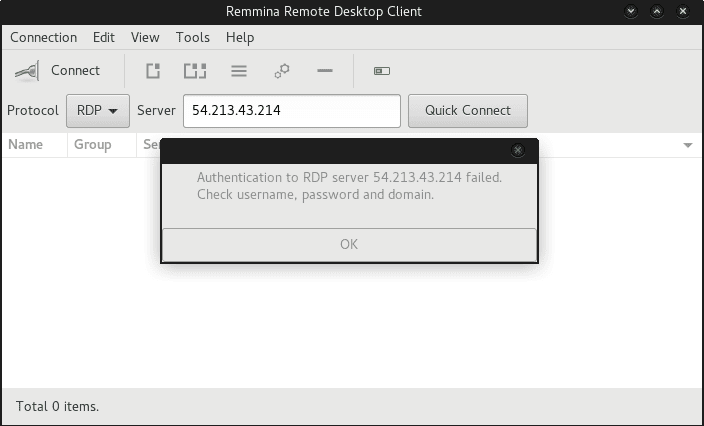Expand the column header dropdown arrow
Screen dimensions: 704x426
pos(688,145)
